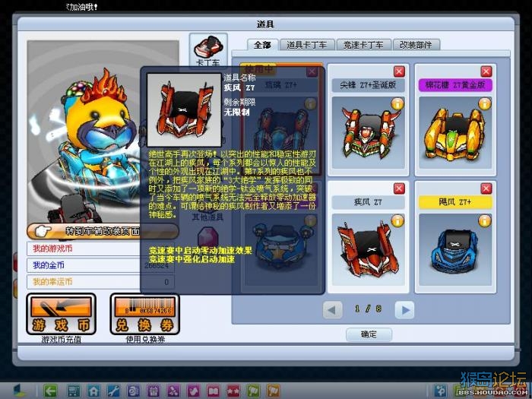Click the page indicator 1 / 8
532x399 pixels.
coord(368,309)
